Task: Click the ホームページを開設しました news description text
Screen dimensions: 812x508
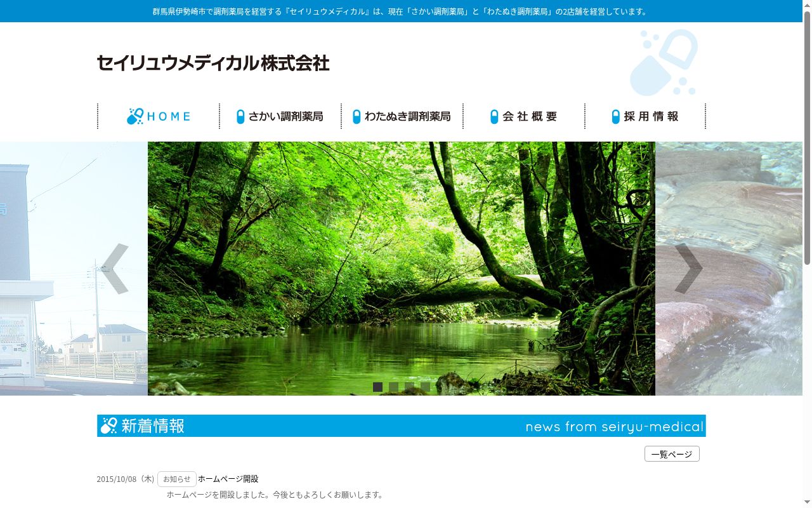Action: (x=275, y=495)
